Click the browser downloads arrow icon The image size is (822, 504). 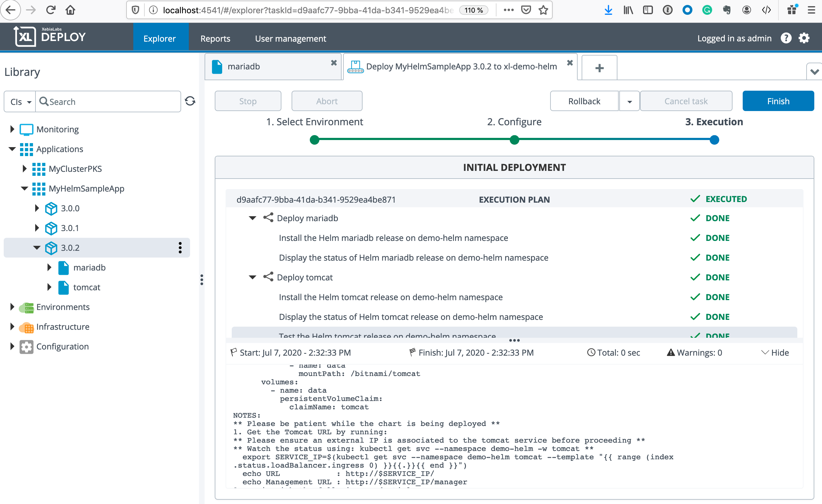[x=608, y=10]
